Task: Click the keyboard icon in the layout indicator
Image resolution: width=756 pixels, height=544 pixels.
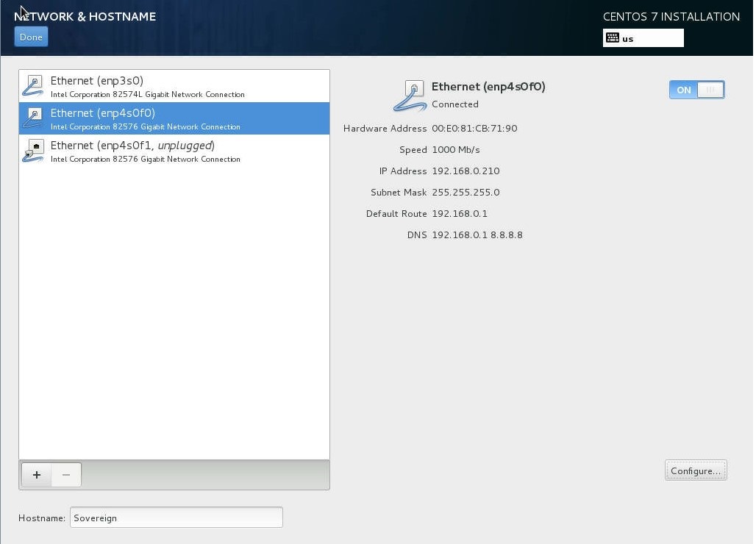Action: 613,37
